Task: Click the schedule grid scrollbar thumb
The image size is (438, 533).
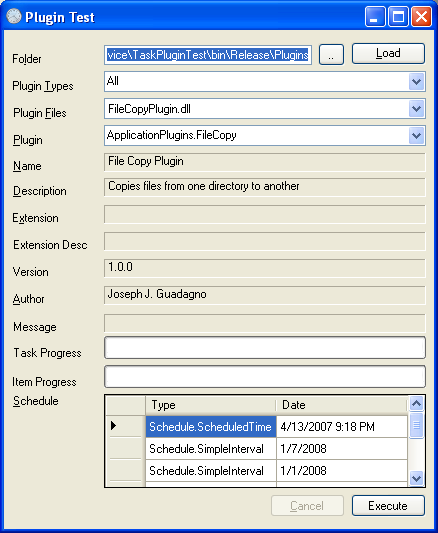Action: click(416, 425)
